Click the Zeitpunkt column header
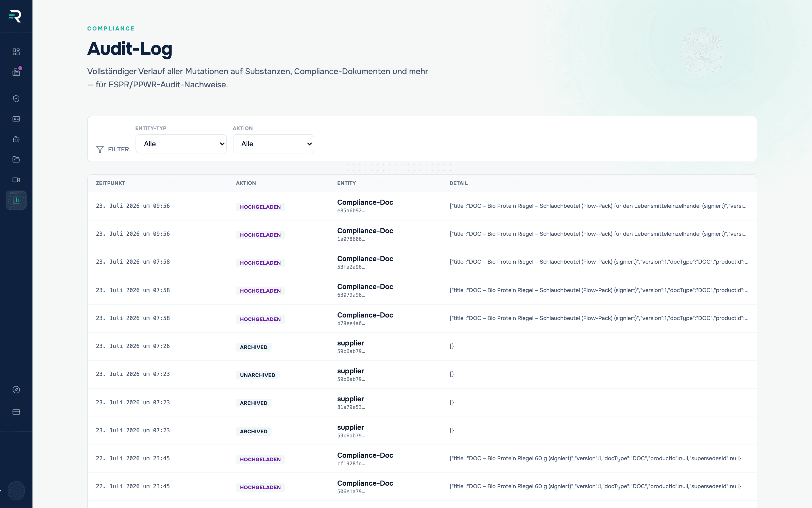Viewport: 812px width, 508px height. 110,183
